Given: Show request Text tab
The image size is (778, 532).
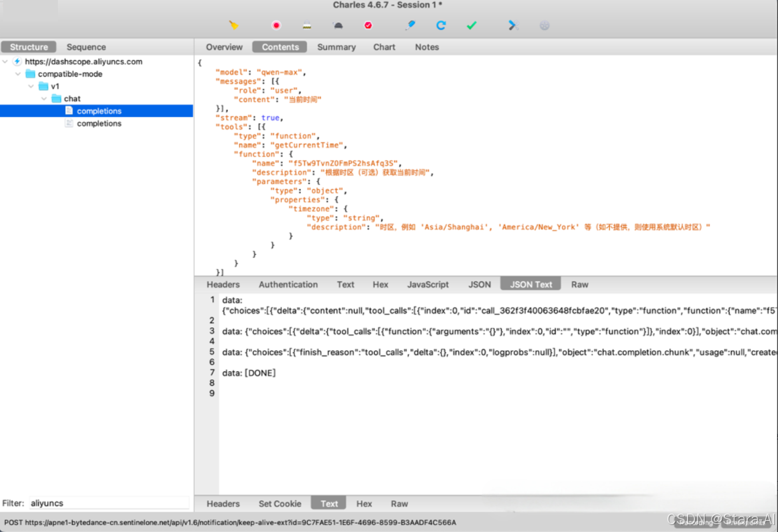Looking at the screenshot, I should click(346, 284).
